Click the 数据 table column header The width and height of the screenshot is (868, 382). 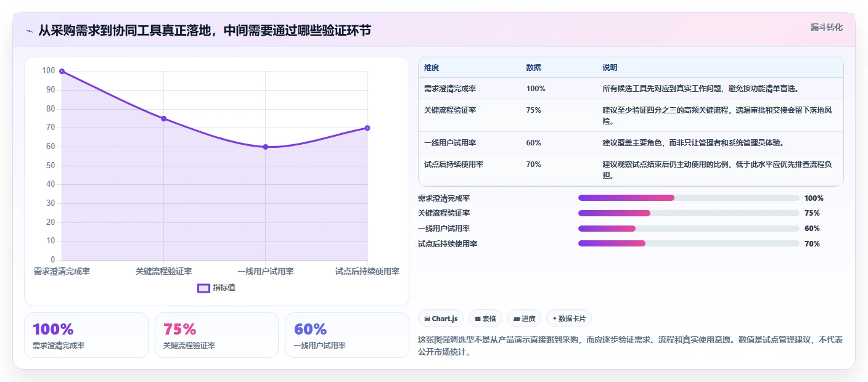click(533, 68)
